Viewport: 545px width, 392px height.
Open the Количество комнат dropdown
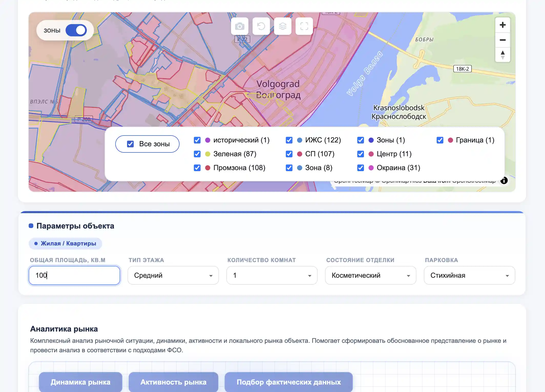[272, 275]
